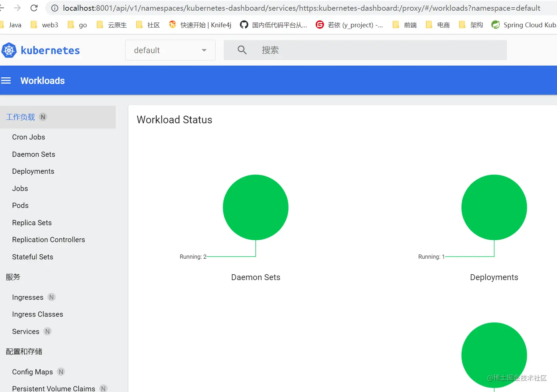The image size is (557, 392).
Task: Open the 若依 (y_project) Gitee bookmark
Action: [349, 25]
